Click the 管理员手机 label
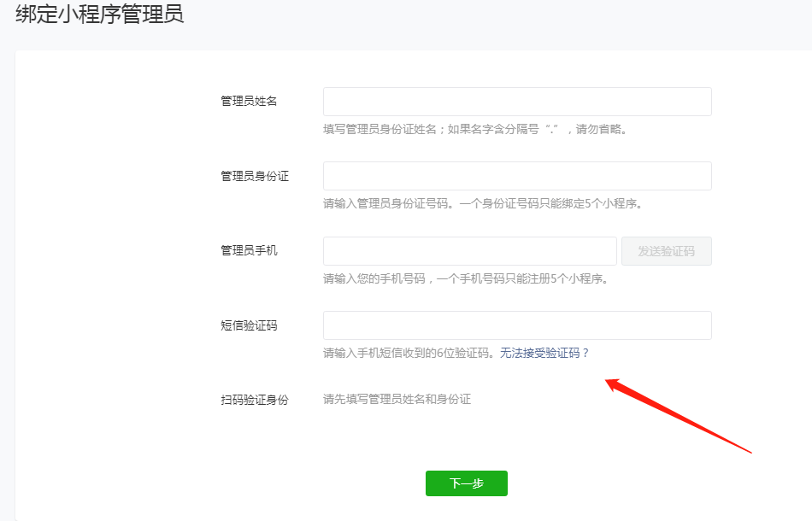 249,250
